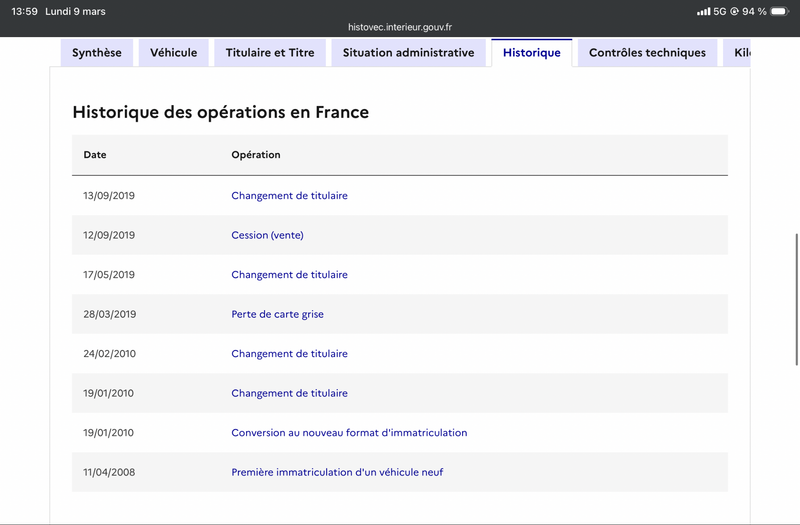This screenshot has width=800, height=525.
Task: Click the 24/02/2010 Changement de titulaire link
Action: [289, 354]
